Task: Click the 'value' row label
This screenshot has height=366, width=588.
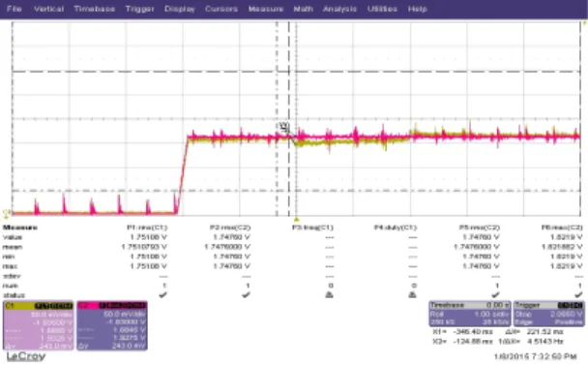Action: tap(13, 237)
